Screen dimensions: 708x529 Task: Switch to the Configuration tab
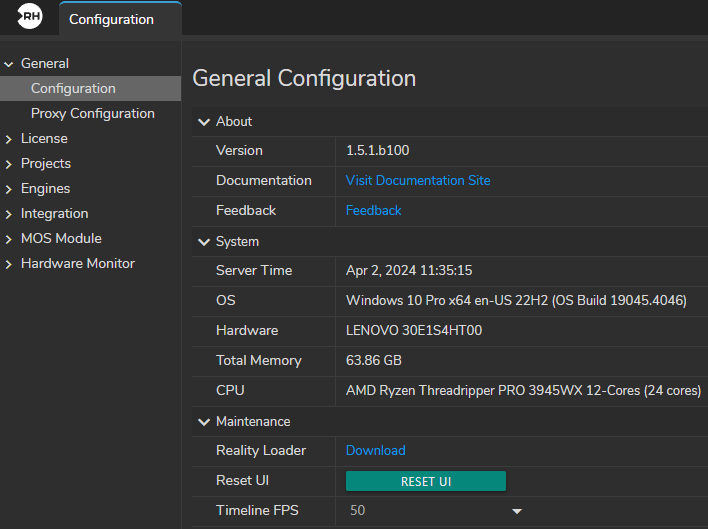point(111,19)
